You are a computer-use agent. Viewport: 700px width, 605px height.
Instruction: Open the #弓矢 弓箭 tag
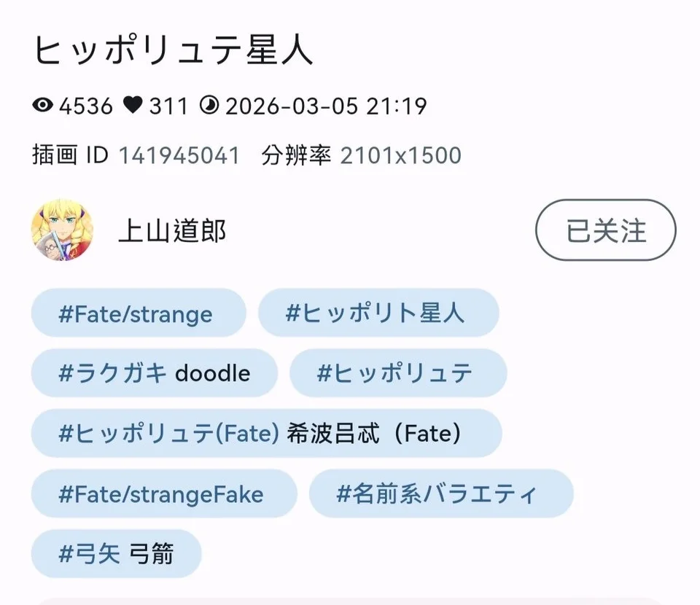pos(116,554)
